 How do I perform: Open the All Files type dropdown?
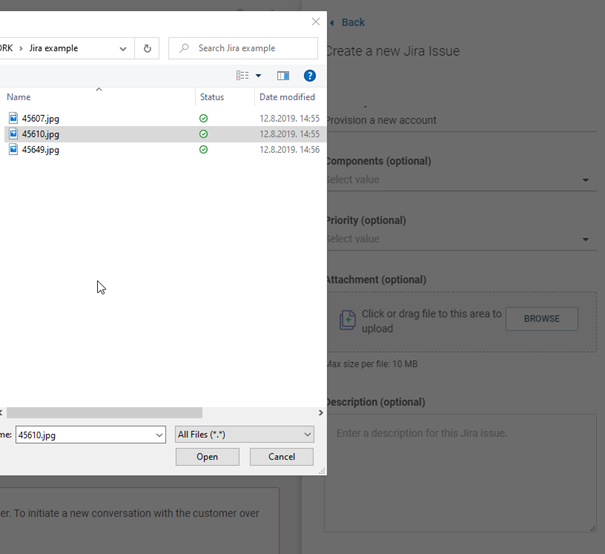click(x=245, y=434)
